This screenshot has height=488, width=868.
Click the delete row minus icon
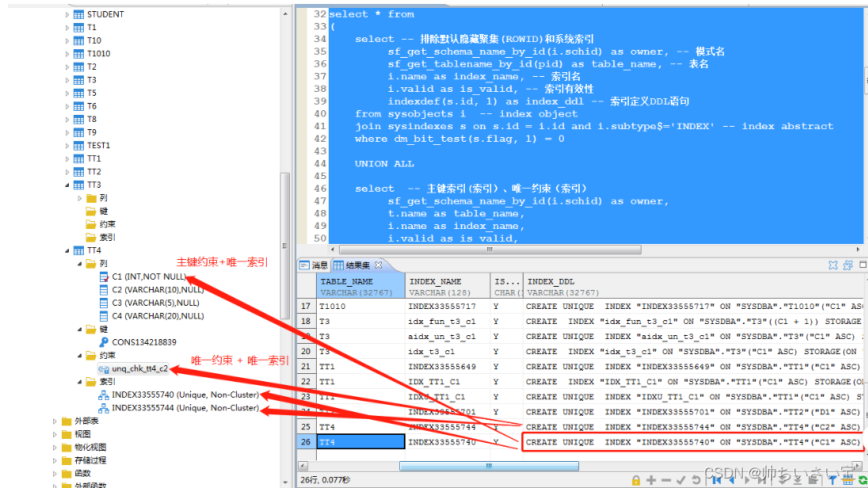click(x=666, y=480)
